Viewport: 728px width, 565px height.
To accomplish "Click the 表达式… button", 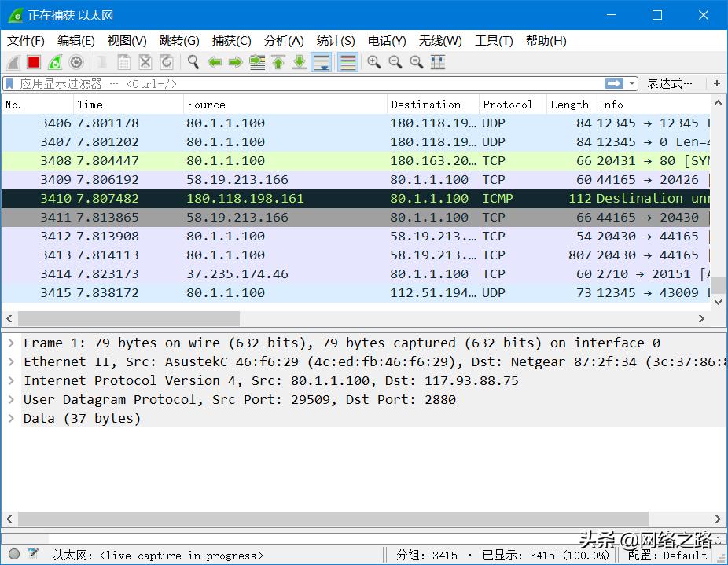I will 670,83.
